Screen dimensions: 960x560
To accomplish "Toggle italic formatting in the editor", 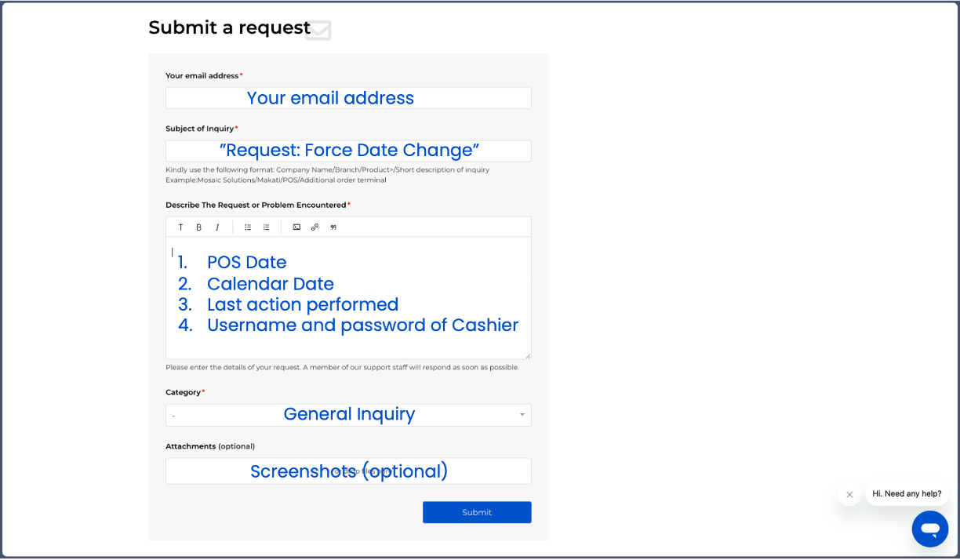I will coord(217,227).
